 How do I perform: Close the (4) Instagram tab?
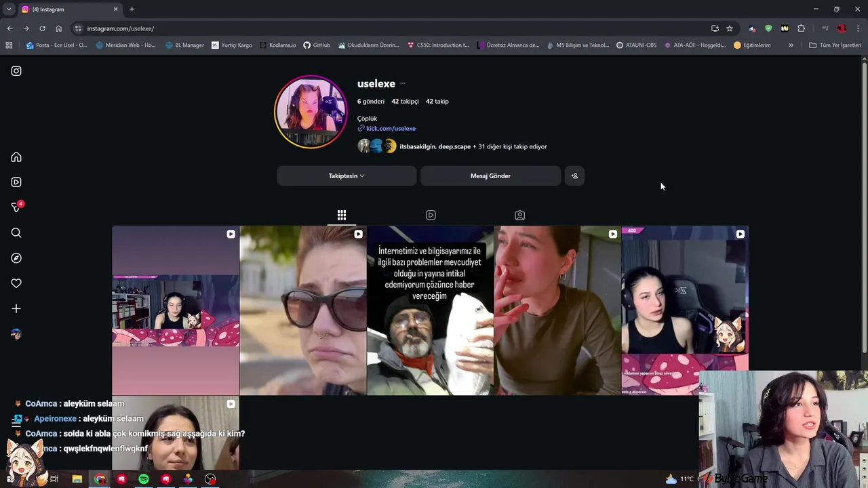[115, 9]
